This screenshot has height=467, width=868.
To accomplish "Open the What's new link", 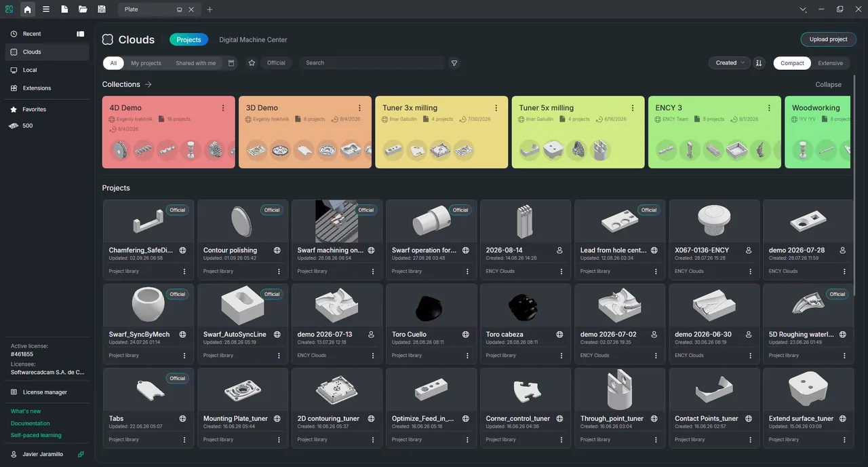I will 26,411.
